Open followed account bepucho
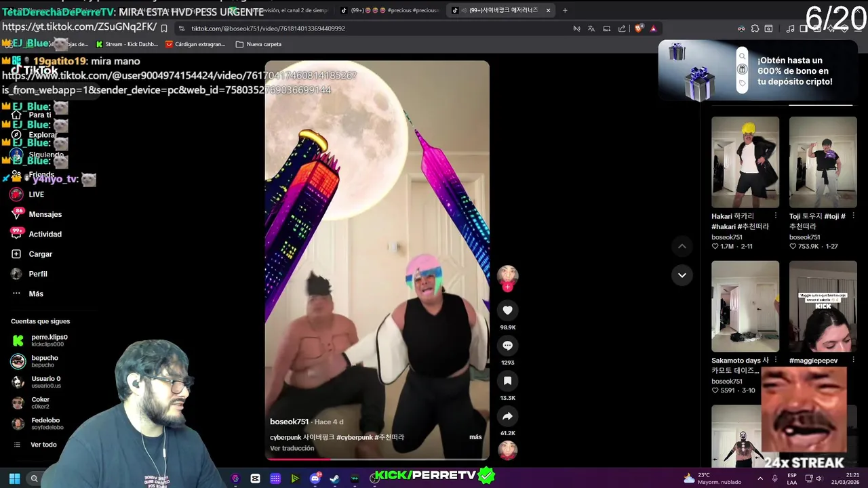The width and height of the screenshot is (868, 488). (x=35, y=361)
